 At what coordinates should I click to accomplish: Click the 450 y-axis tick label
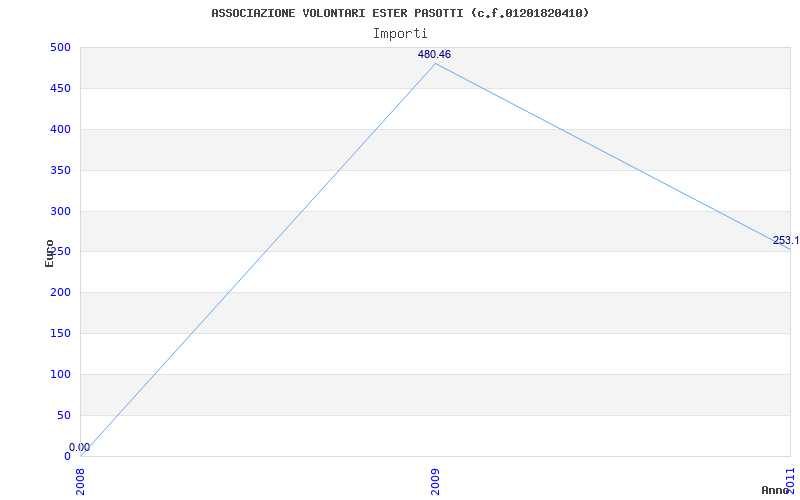[60, 88]
